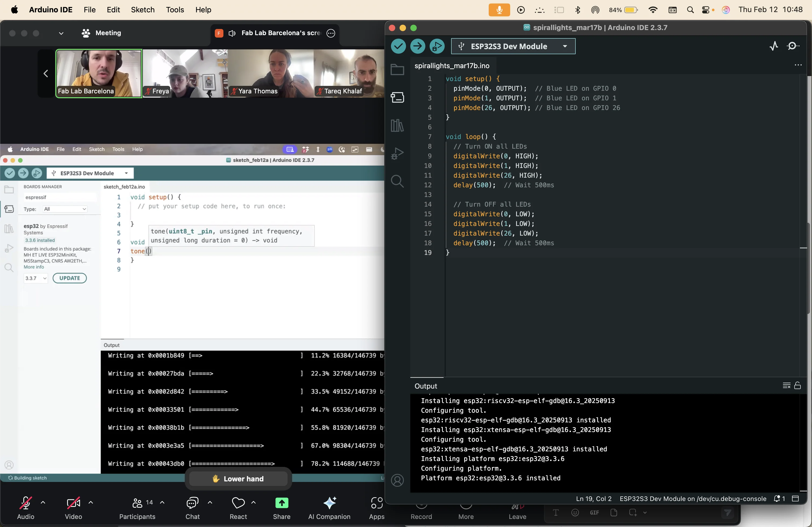Unmute the Audio microphone in Zoom
This screenshot has width=812, height=527.
pyautogui.click(x=26, y=503)
